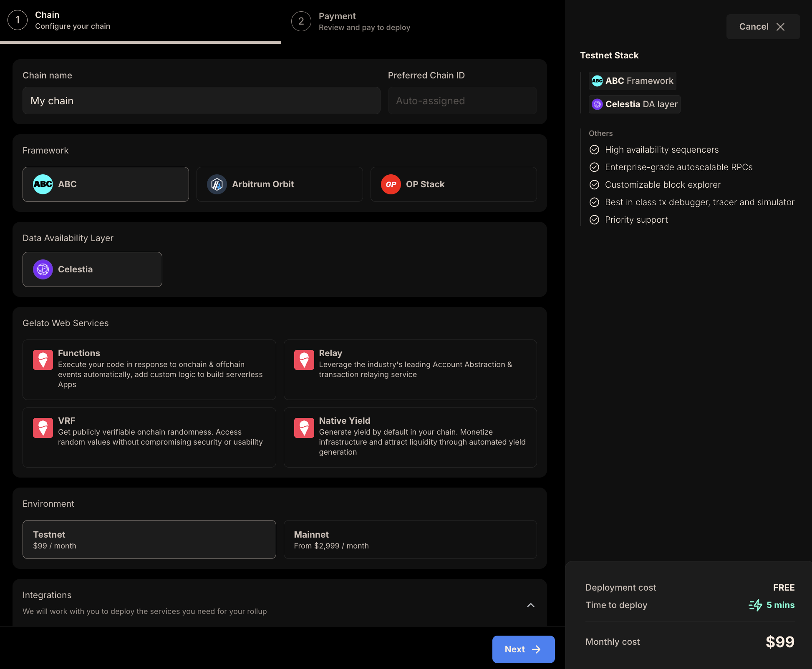The height and width of the screenshot is (669, 812).
Task: Click the Celestia DA layer chip in summary
Action: point(635,104)
